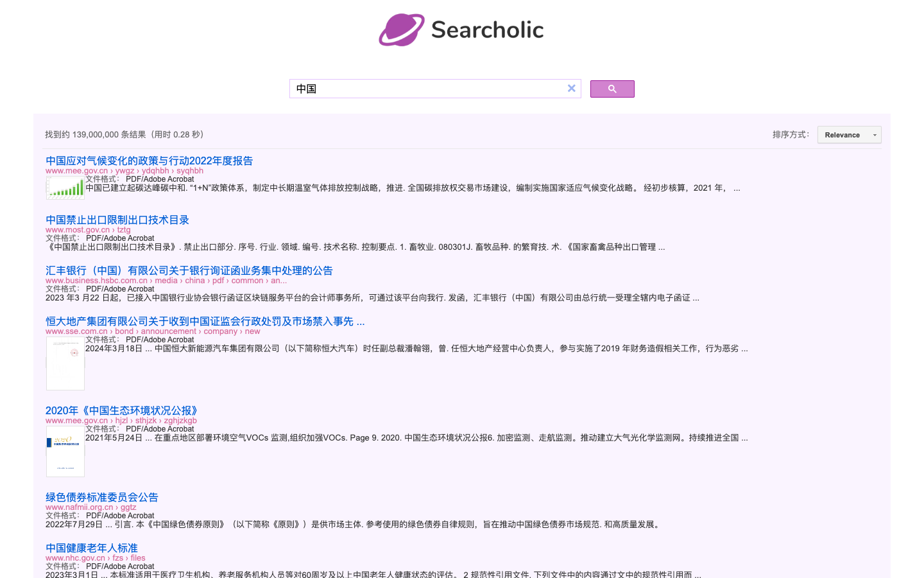This screenshot has width=924, height=578.
Task: Open 中国应对气候变化的政策与行动2022年度报告 result
Action: click(x=148, y=161)
